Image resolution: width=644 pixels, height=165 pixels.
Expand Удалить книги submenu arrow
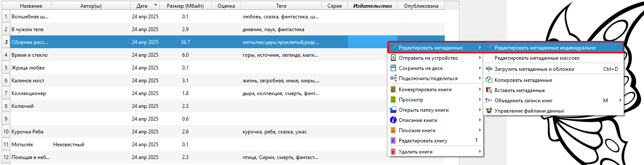tap(480, 152)
